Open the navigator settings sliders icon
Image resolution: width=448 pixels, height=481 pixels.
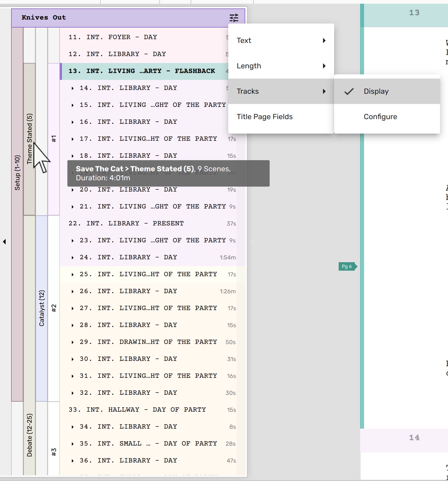tap(234, 18)
